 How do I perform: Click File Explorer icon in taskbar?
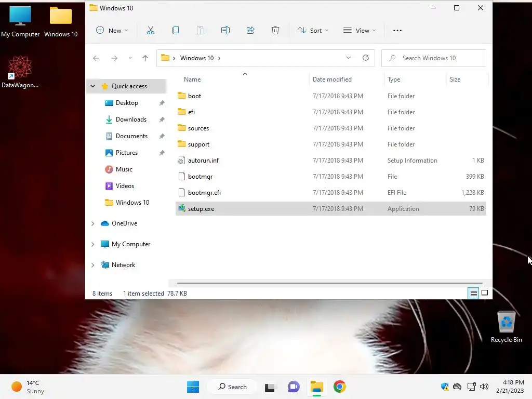[x=316, y=387]
